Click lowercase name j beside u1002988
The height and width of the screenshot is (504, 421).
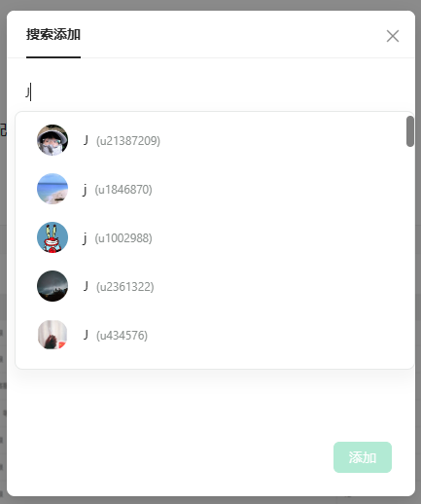tap(85, 237)
